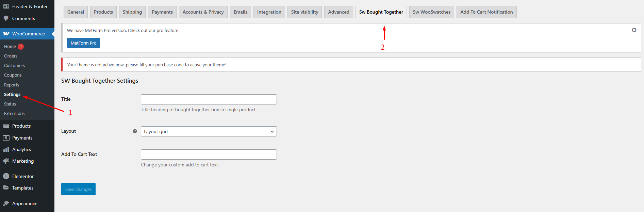Click the Analytics bar chart icon

pos(6,149)
